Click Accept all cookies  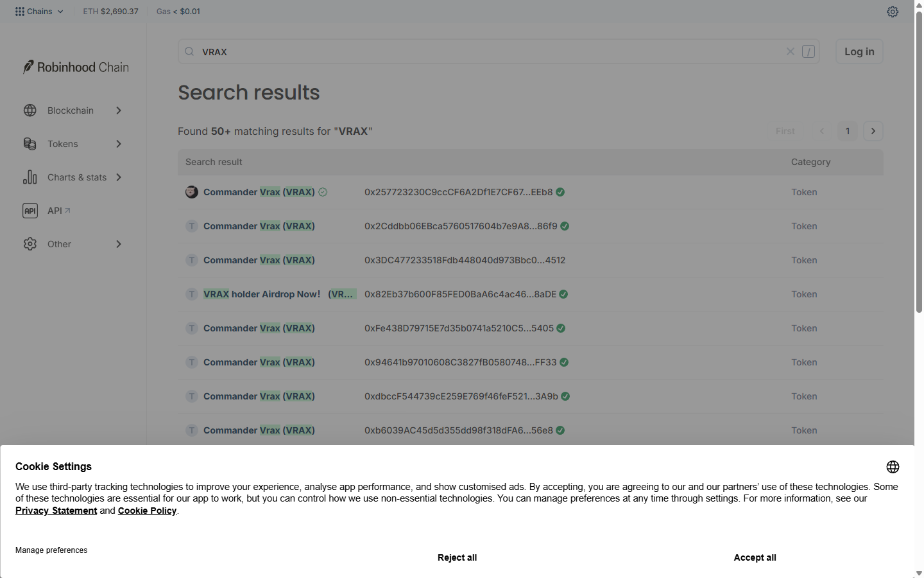coord(755,557)
